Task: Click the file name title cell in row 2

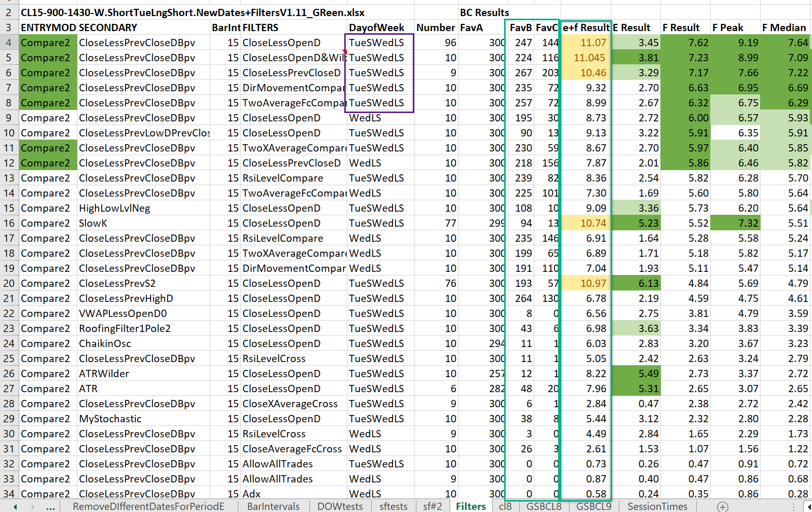Action: tap(192, 12)
